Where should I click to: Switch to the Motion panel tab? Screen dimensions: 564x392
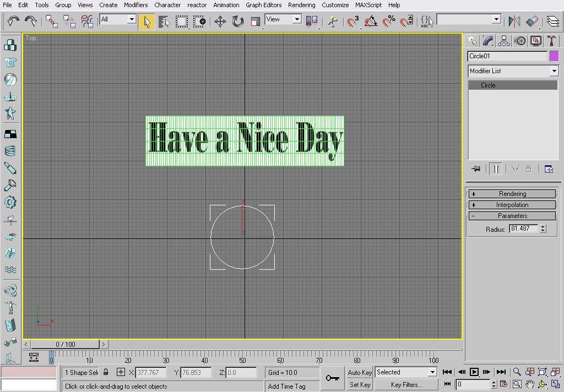(520, 41)
